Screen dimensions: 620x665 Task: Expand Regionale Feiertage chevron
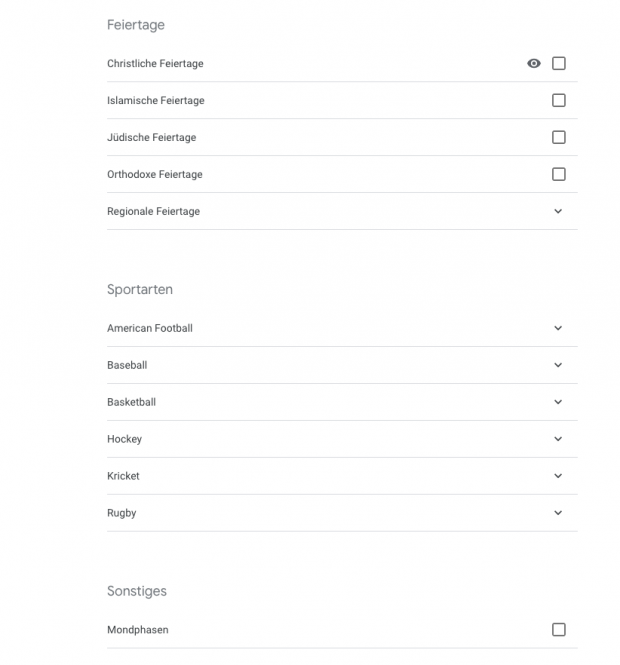[x=558, y=212]
